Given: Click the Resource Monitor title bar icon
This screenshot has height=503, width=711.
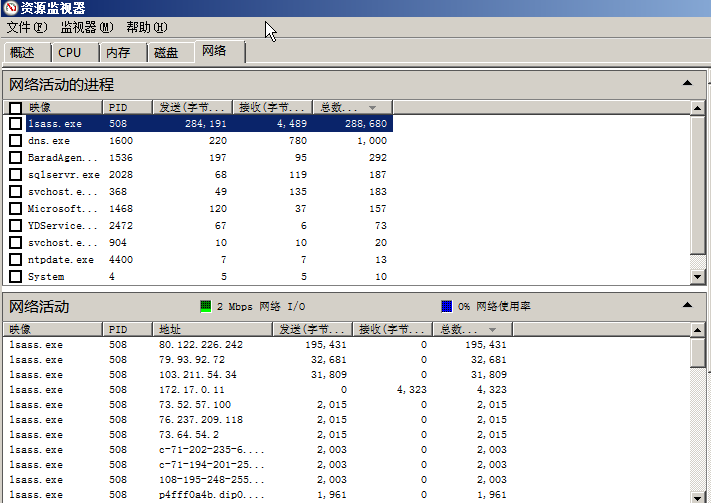Looking at the screenshot, I should click(x=10, y=9).
